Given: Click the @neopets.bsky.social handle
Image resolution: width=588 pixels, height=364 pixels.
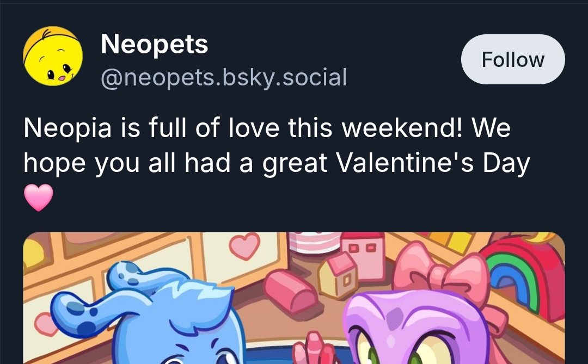Looking at the screenshot, I should pos(223,77).
